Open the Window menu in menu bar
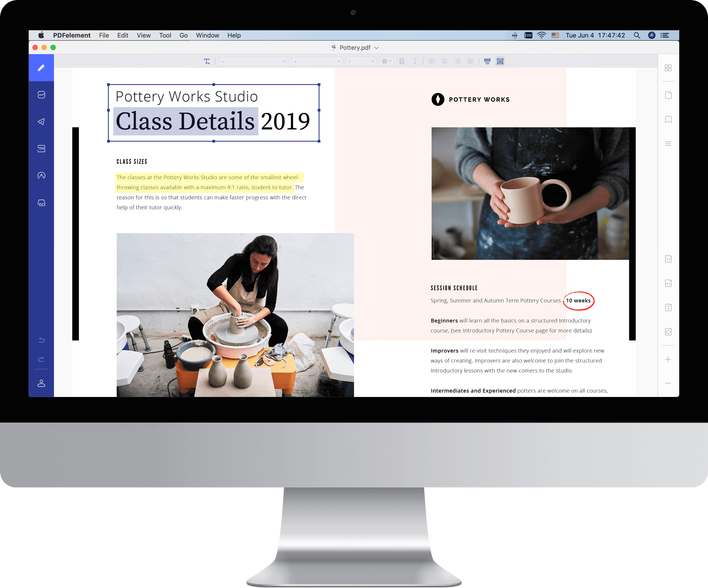Image resolution: width=708 pixels, height=588 pixels. pyautogui.click(x=209, y=35)
